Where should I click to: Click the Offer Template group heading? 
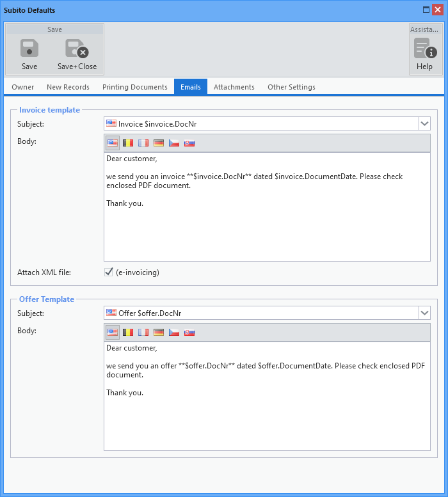pyautogui.click(x=47, y=299)
